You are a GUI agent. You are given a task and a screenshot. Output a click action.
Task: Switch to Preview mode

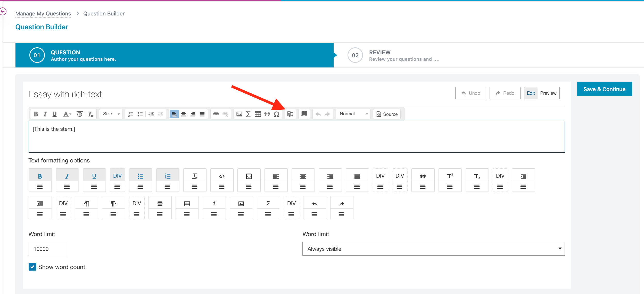pos(548,93)
